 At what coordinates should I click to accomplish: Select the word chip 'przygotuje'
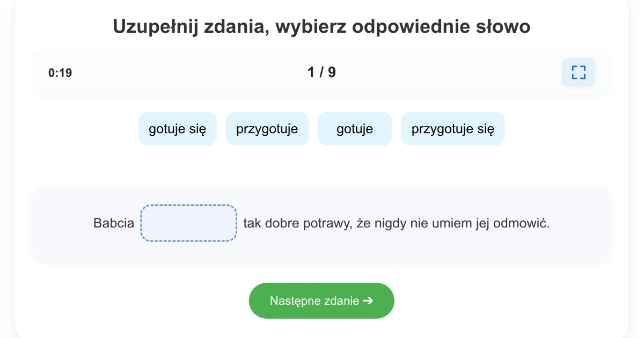tap(267, 129)
